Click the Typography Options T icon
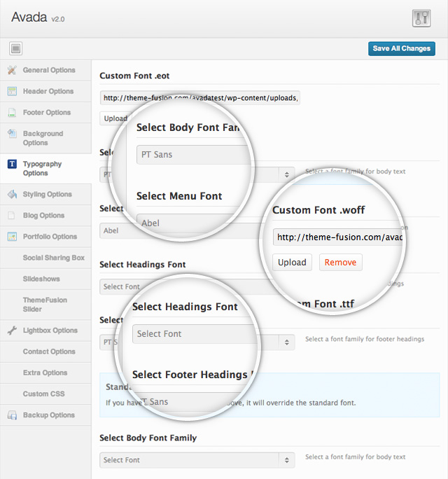 [x=12, y=164]
